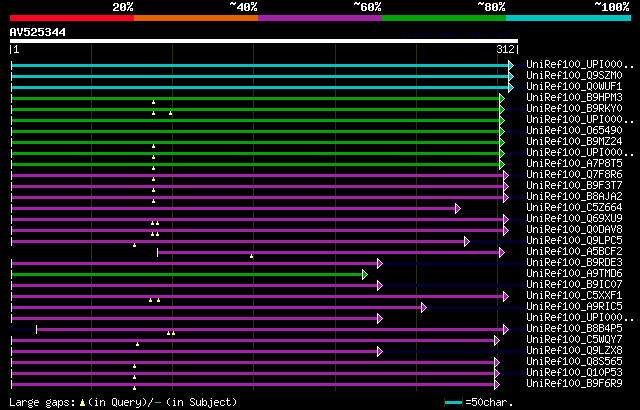Click the UniRef100_Q9LPC5 label

click(x=574, y=241)
